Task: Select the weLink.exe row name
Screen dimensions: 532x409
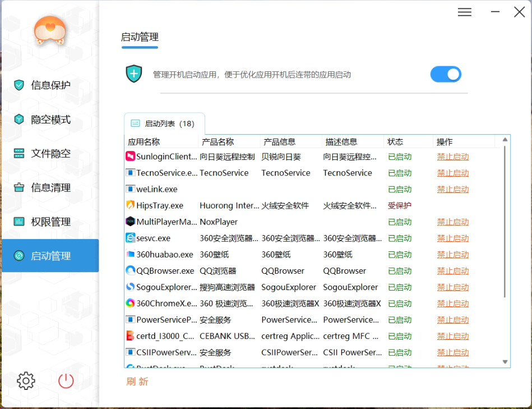Action: (x=157, y=189)
